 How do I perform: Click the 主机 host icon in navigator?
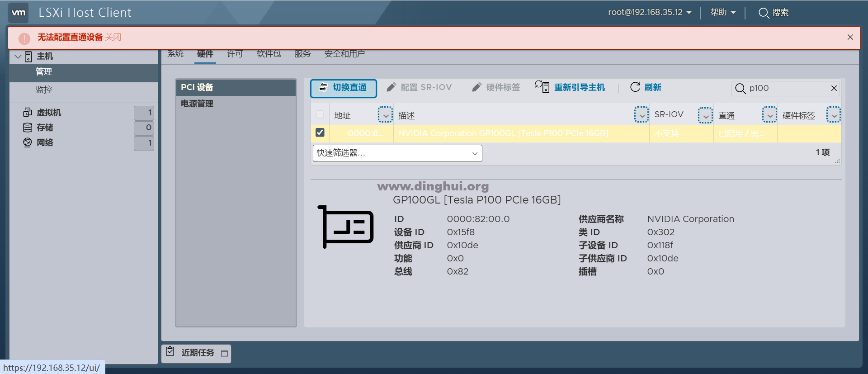tap(28, 57)
